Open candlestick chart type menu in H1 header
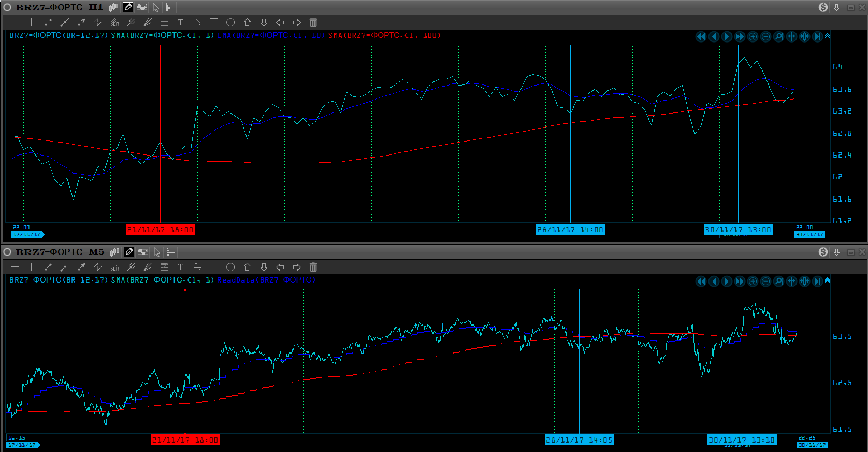 (x=113, y=7)
